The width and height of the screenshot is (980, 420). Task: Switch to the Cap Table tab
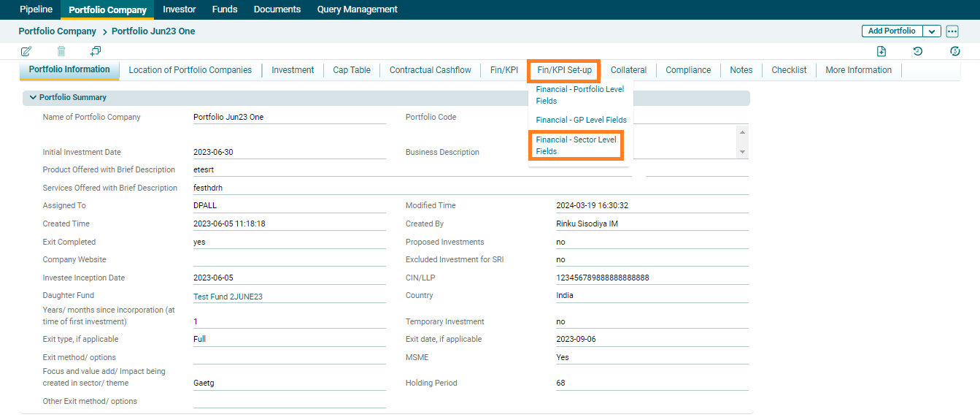[352, 70]
